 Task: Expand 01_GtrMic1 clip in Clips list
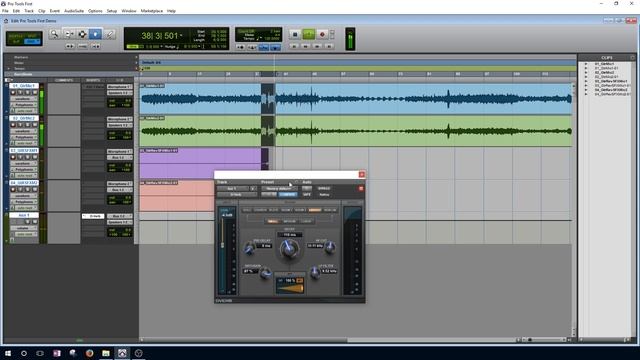[x=586, y=64]
